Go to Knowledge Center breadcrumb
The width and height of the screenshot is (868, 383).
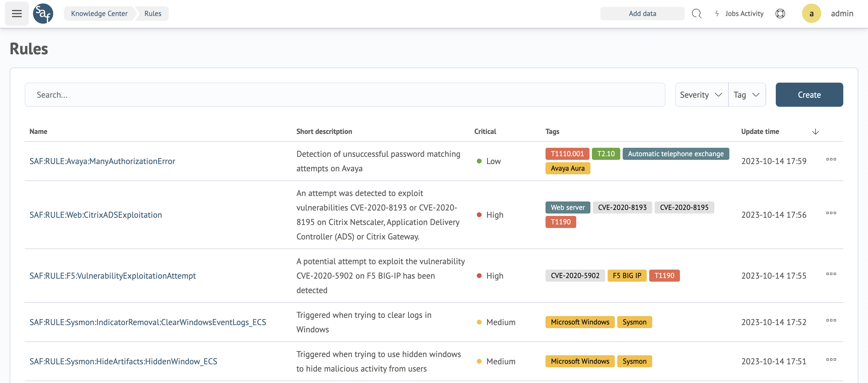(99, 14)
